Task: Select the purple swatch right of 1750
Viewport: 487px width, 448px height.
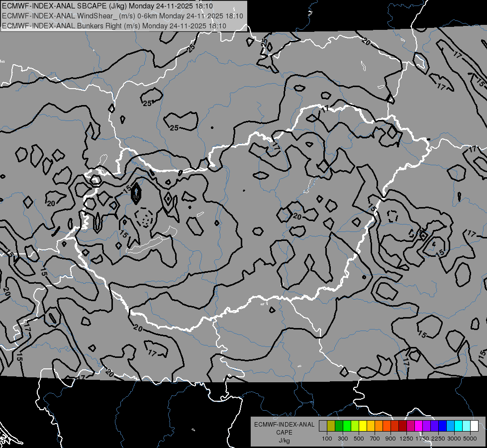Action: pyautogui.click(x=427, y=426)
